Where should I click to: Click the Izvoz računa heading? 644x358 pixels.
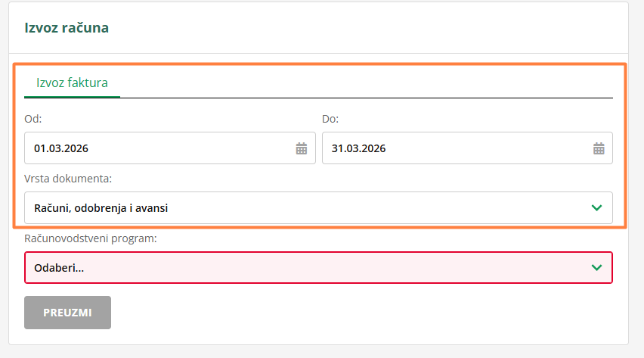pos(67,28)
